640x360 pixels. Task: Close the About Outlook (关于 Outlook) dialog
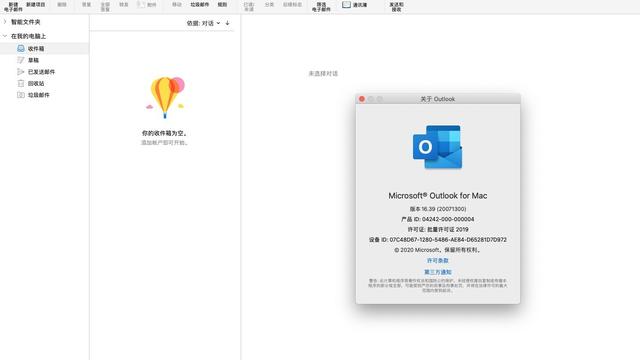(x=362, y=99)
